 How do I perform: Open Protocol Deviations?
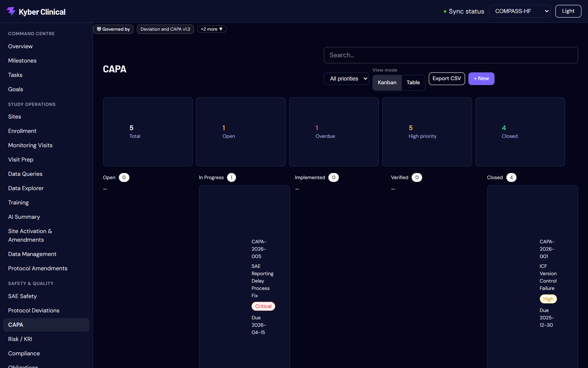click(46, 311)
